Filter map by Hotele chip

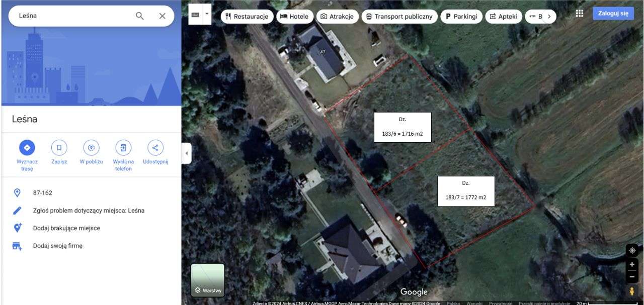click(295, 17)
